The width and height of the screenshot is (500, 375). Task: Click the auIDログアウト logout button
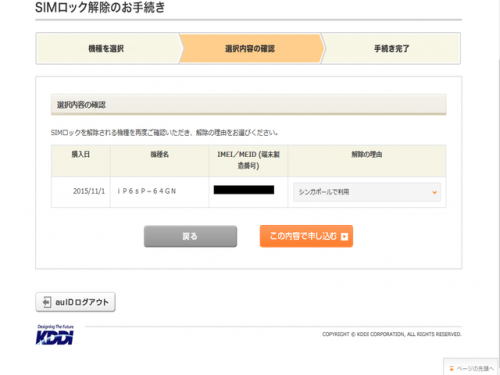pos(75,302)
